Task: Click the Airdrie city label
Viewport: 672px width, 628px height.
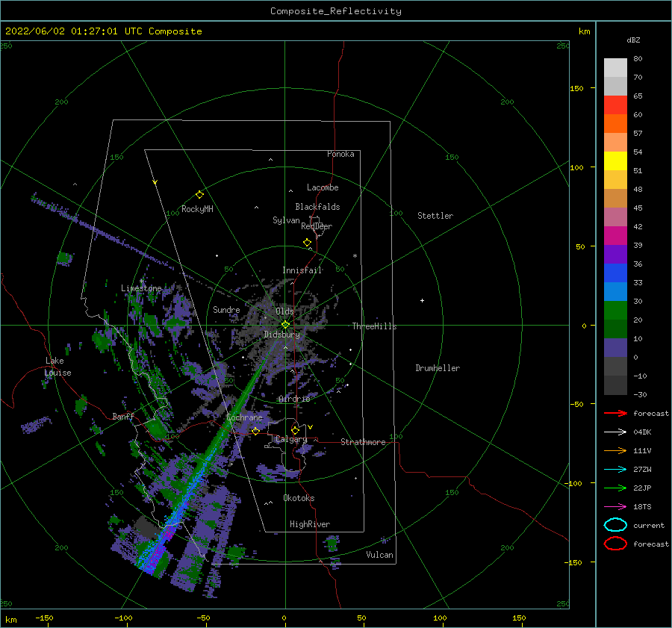Action: tap(294, 399)
